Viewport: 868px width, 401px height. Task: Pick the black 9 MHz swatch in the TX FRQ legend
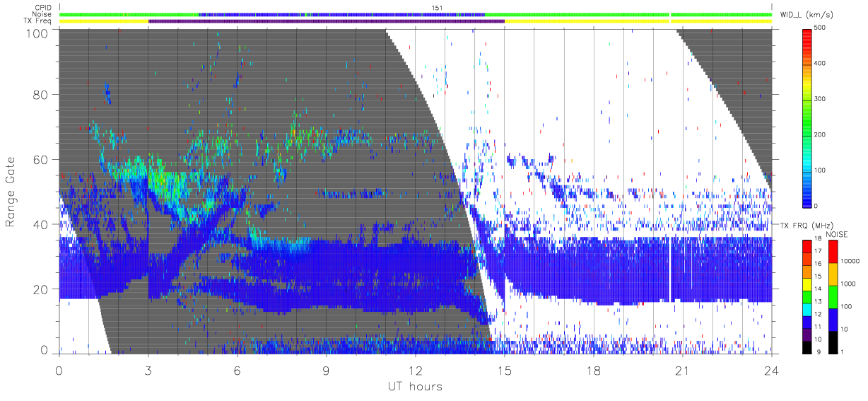pyautogui.click(x=808, y=346)
